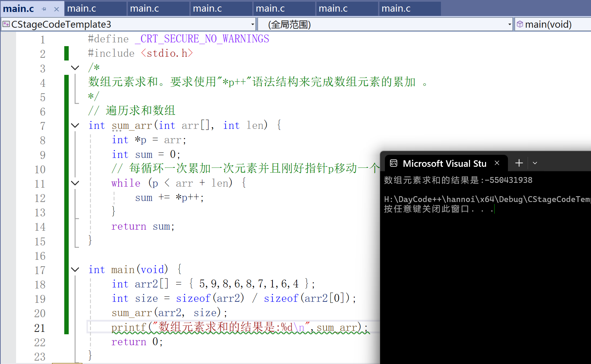This screenshot has height=364, width=591.
Task: Open the CStageCodeTemplate3 project dropdown
Action: click(253, 24)
